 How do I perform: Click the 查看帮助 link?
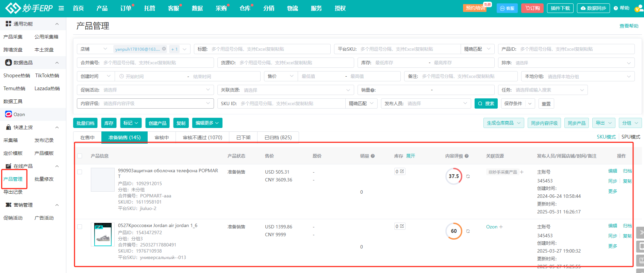point(628,26)
